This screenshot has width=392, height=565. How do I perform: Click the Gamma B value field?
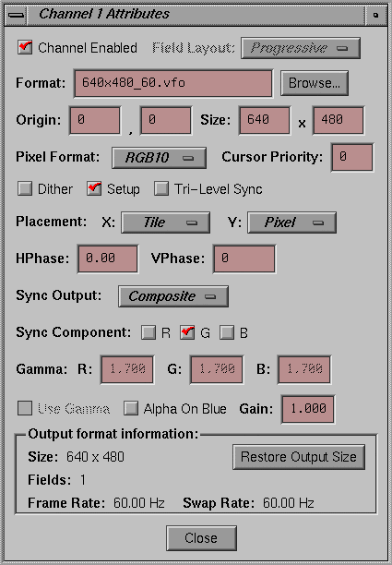304,369
